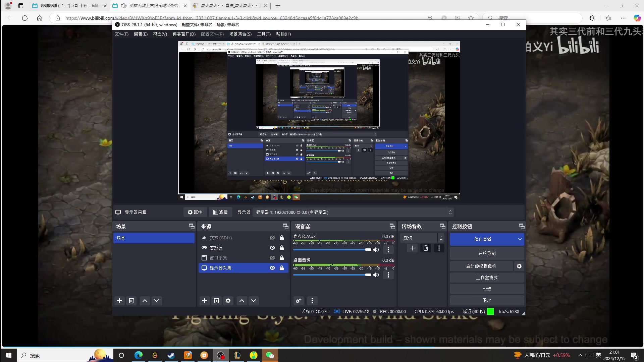
Task: Switch to 哔哩哔哩 browser tab
Action: [70, 6]
